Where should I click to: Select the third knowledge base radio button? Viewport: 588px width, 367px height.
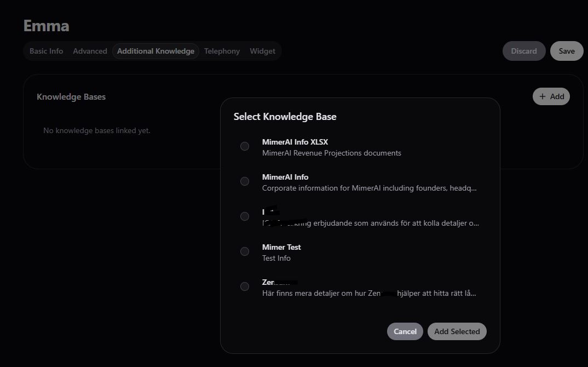[x=245, y=216]
